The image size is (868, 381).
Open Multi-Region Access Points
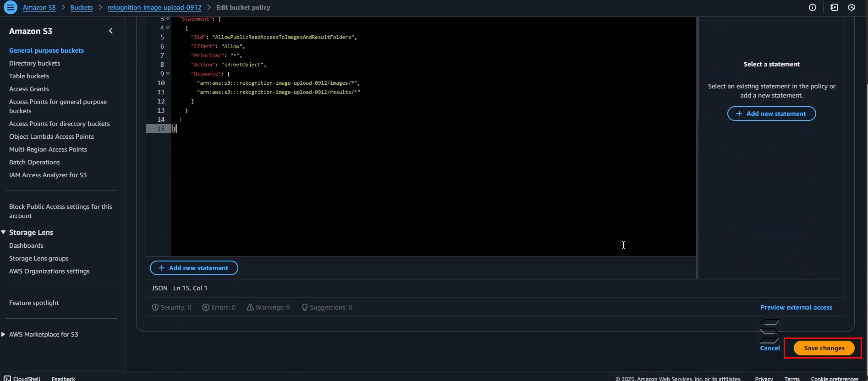click(x=48, y=149)
